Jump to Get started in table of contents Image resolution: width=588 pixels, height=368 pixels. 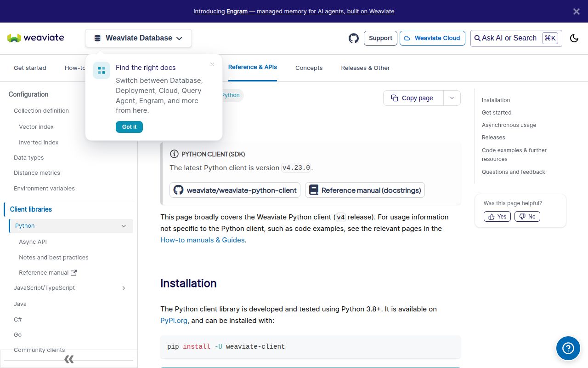[x=497, y=113]
